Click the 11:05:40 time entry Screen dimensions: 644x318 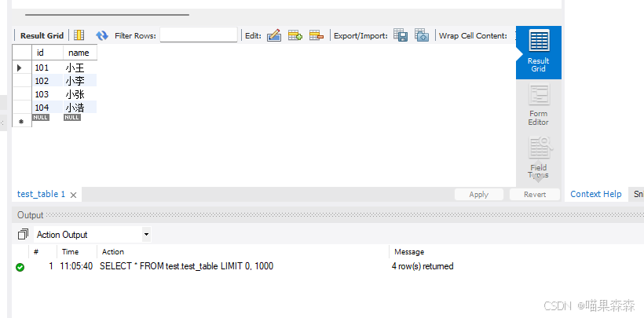point(76,266)
